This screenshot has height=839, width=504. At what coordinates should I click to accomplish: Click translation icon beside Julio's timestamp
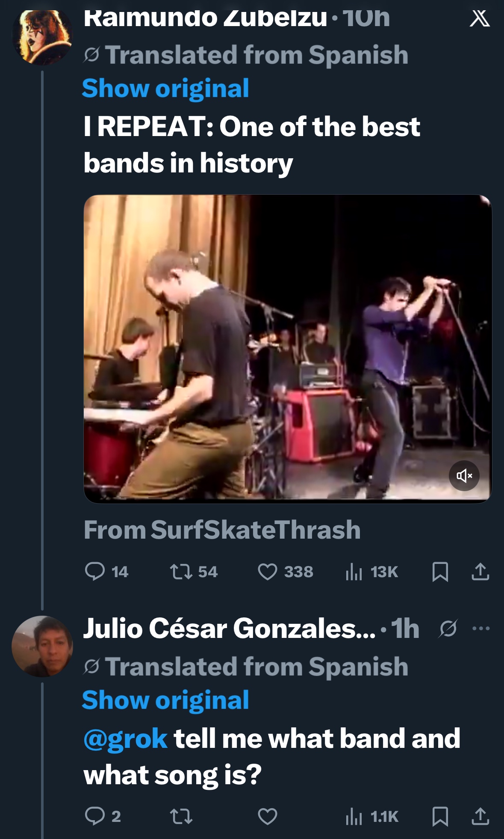(448, 629)
